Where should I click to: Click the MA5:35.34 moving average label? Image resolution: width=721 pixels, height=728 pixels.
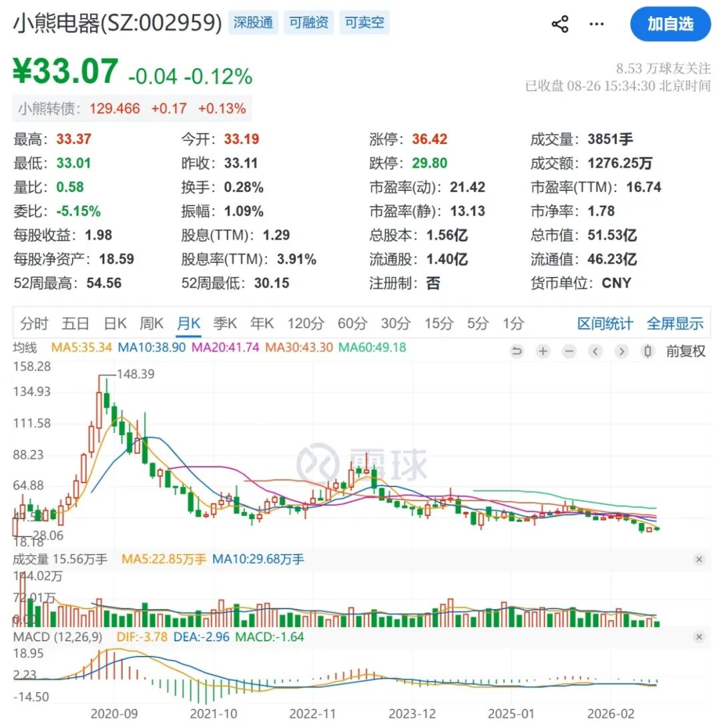[81, 347]
